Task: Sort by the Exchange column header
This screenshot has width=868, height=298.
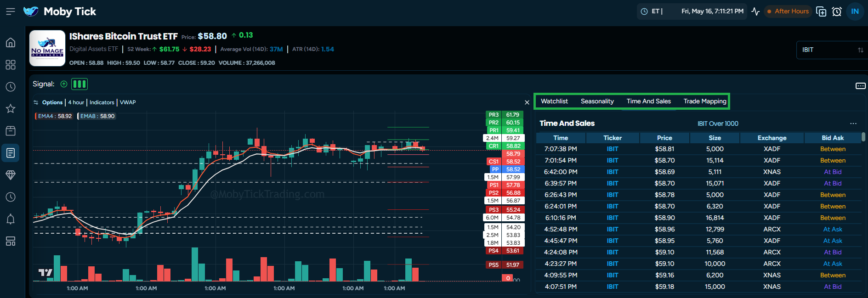Action: [x=772, y=138]
